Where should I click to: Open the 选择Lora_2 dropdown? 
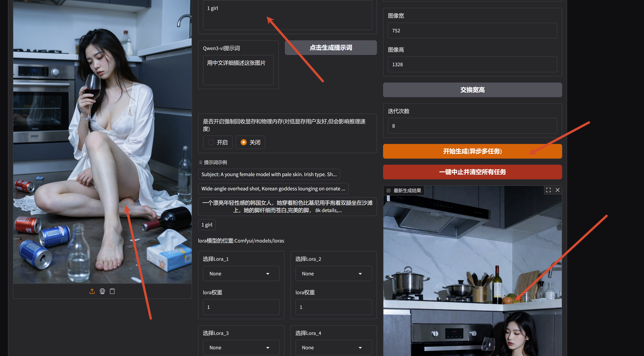point(333,274)
